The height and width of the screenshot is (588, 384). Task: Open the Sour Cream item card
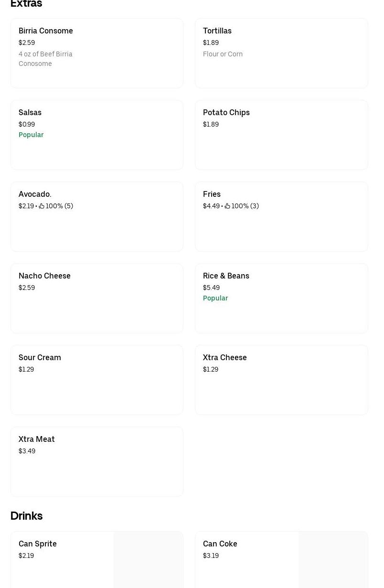(96, 380)
